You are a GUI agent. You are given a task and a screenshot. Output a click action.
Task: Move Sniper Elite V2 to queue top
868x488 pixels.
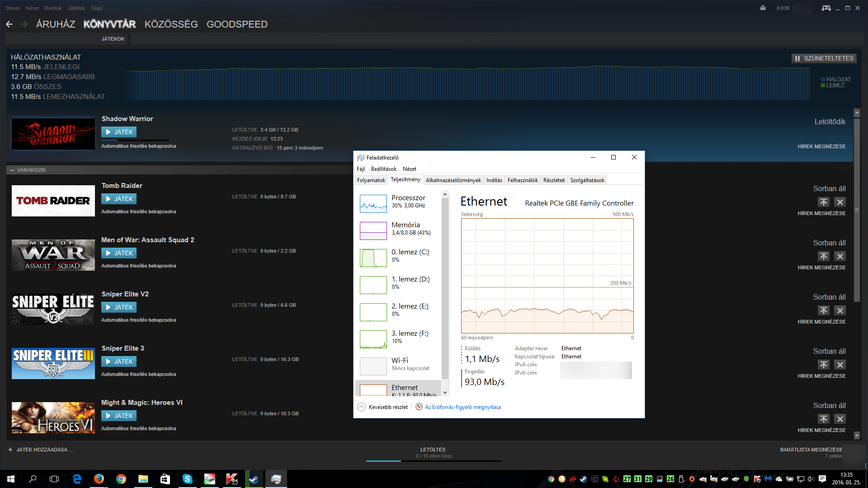point(824,310)
